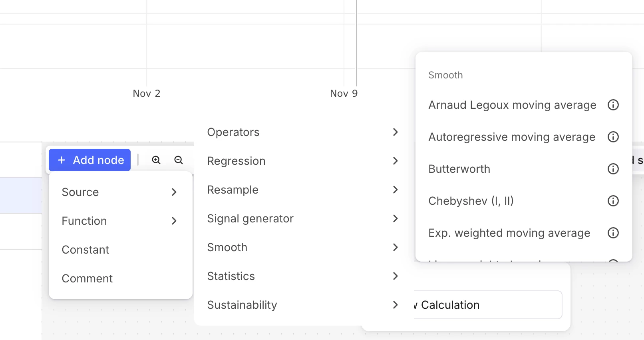The height and width of the screenshot is (340, 644).
Task: Click the Add node button
Action: tap(90, 160)
